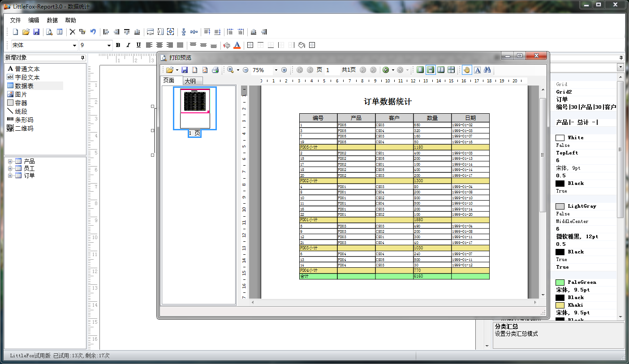Zoom in with the plus button in preview
The width and height of the screenshot is (629, 364).
point(284,70)
